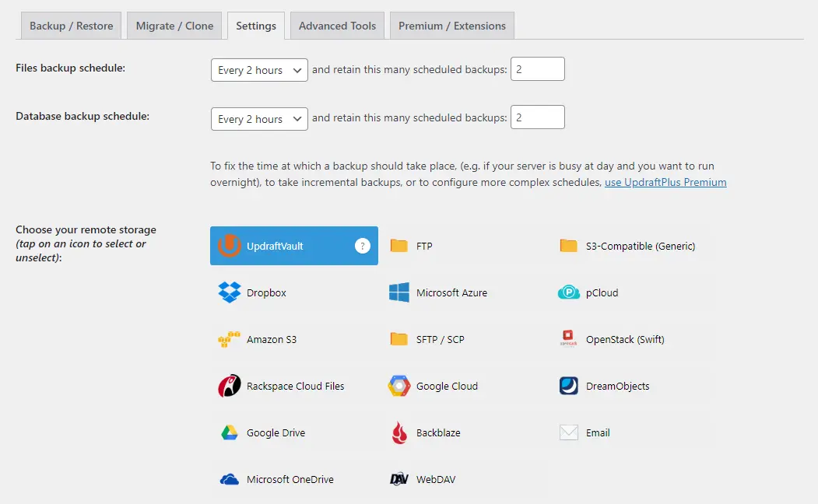Click the 'Files backup schedule:' label
This screenshot has height=504, width=818.
[x=70, y=68]
